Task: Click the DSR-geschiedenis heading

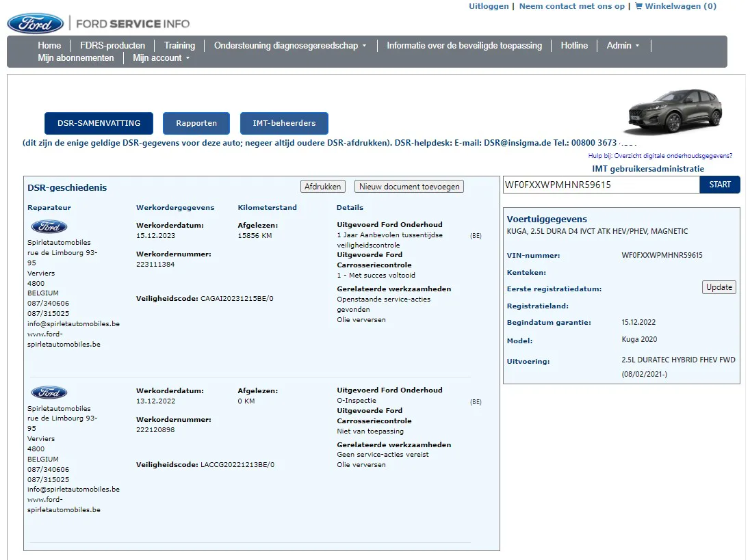Action: pos(67,188)
